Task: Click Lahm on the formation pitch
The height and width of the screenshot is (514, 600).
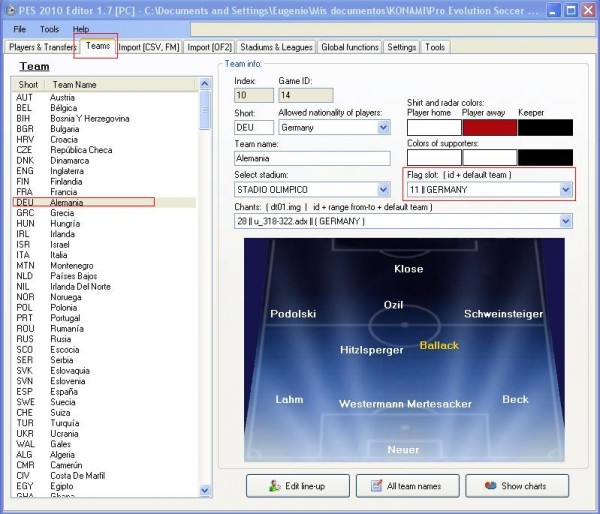Action: tap(289, 399)
